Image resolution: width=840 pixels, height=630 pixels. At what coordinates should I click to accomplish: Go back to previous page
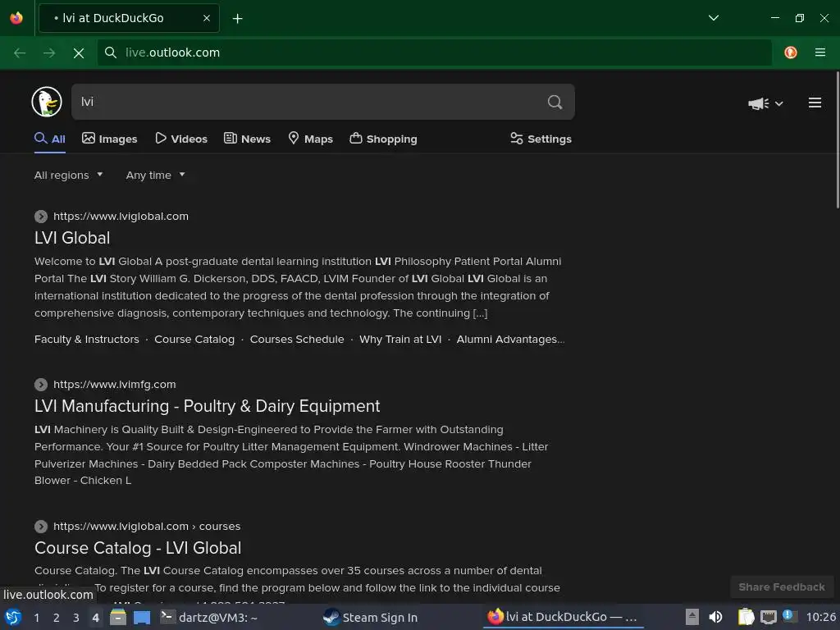[x=20, y=52]
